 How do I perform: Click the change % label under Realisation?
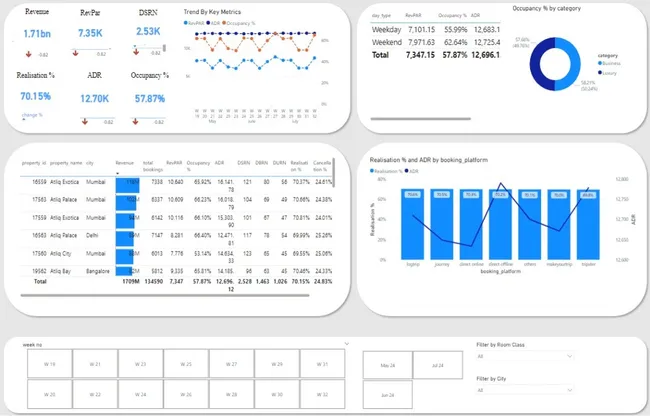(x=32, y=115)
